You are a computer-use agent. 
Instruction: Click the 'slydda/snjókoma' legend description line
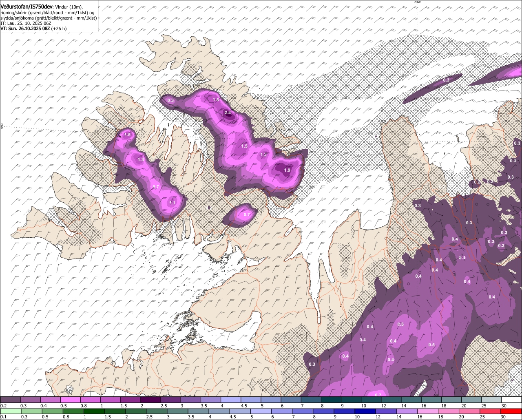pos(49,18)
